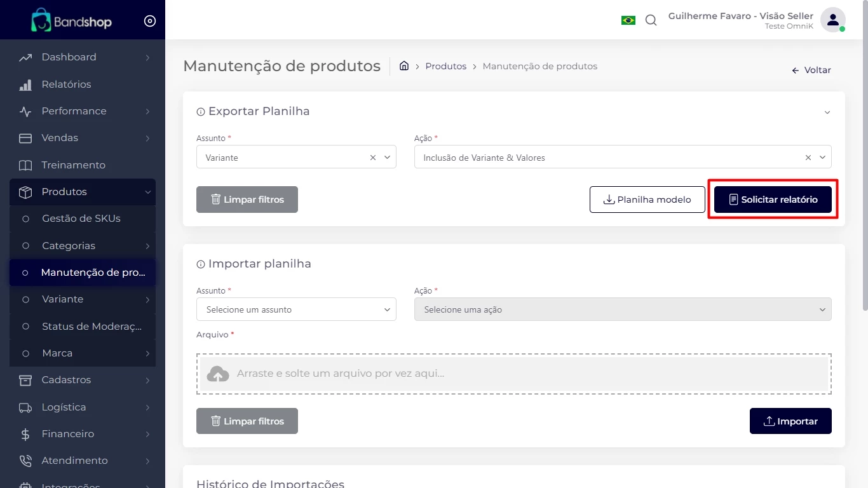Click the Solicitar relatório button
This screenshot has width=868, height=488.
click(x=773, y=200)
